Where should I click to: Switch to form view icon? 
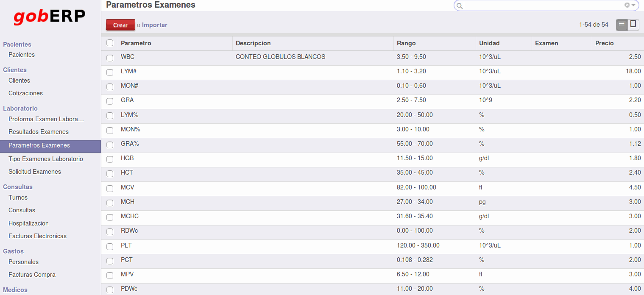tap(633, 24)
